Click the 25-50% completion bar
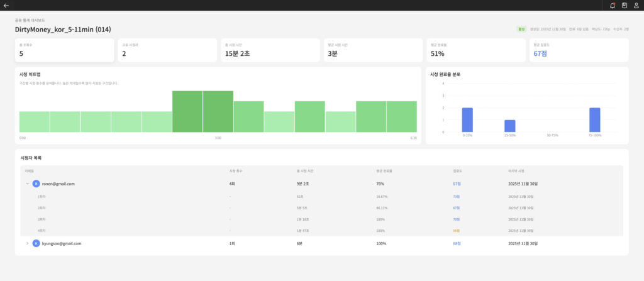This screenshot has width=644, height=281. pos(509,126)
